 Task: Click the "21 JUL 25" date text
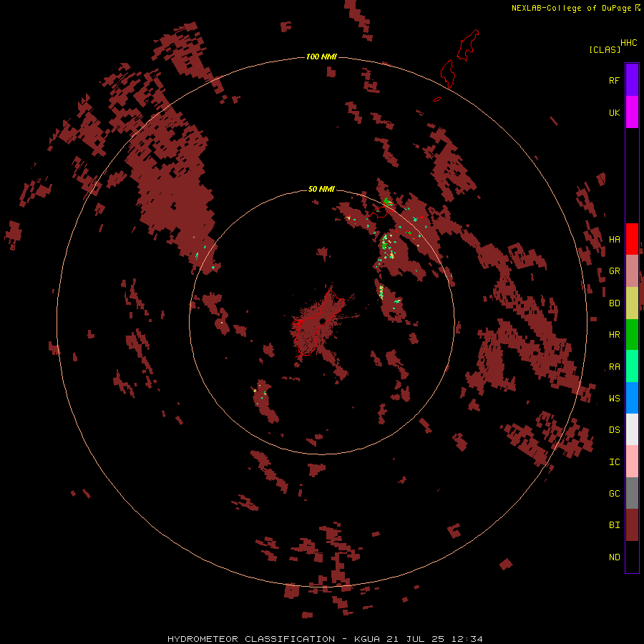[x=417, y=639]
